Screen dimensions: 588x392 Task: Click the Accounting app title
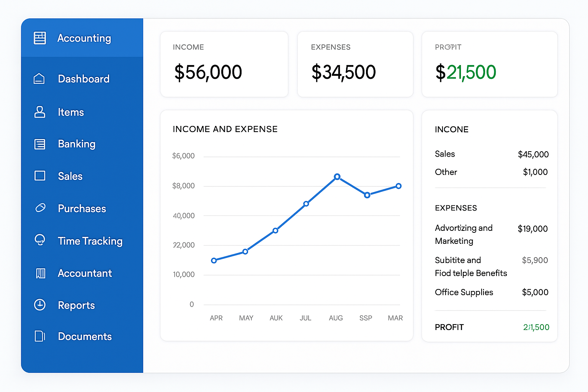[x=84, y=38]
